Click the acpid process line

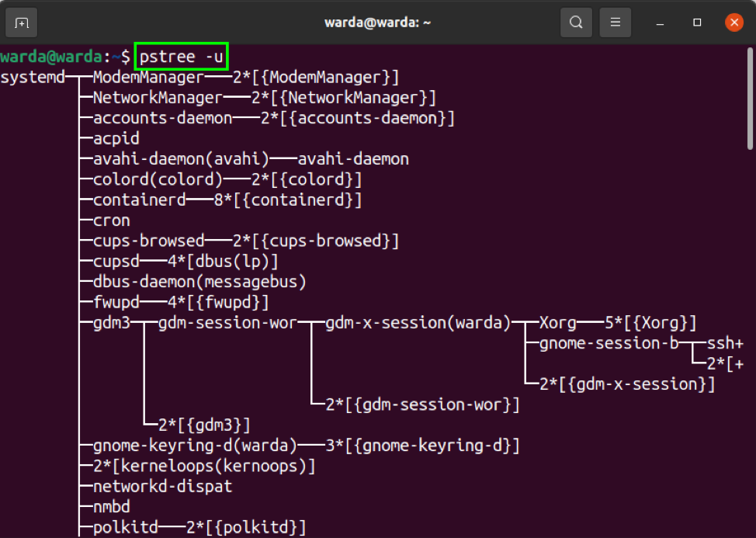click(x=116, y=139)
